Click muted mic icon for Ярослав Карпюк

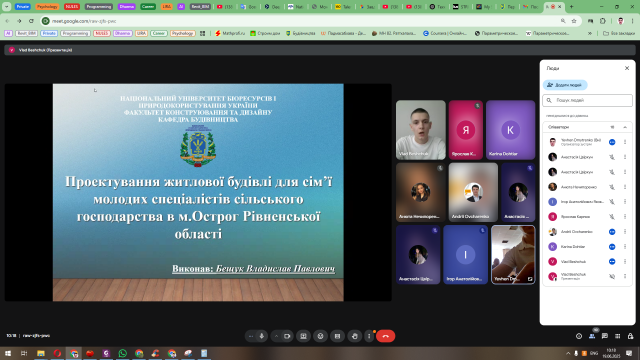point(612,217)
